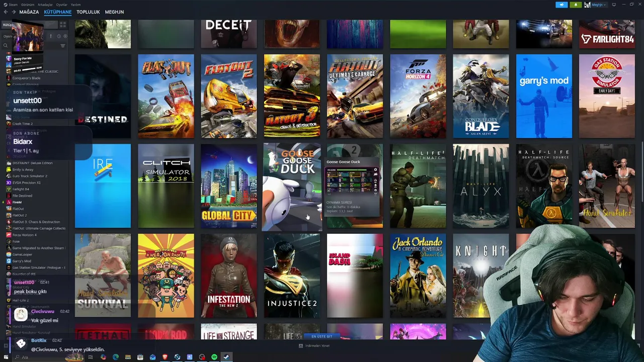This screenshot has width=644, height=362.
Task: Open Half-Life Deathmatch: Source cover
Action: (544, 186)
